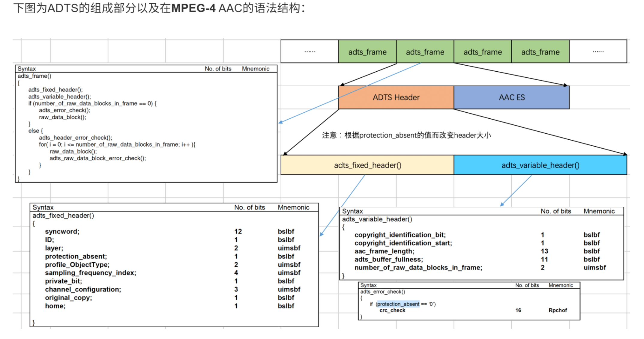The image size is (644, 339).
Task: Click the blue AAC ES box
Action: (511, 97)
